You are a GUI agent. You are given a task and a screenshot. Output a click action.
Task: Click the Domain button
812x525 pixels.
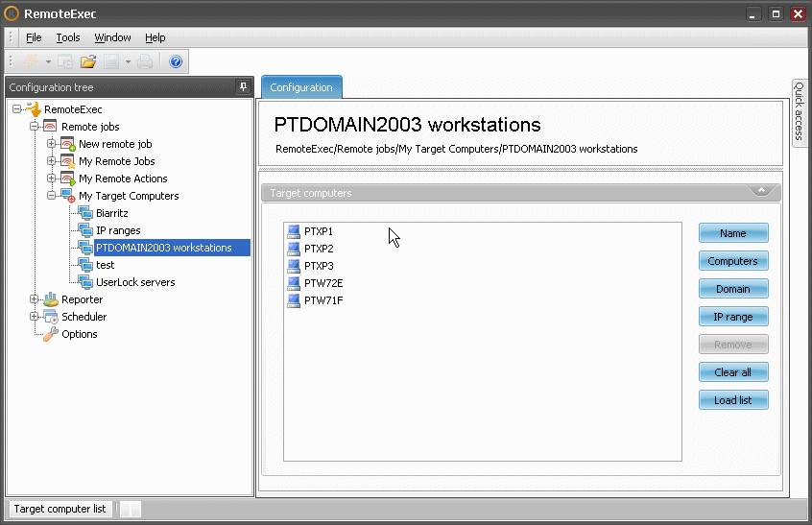tap(733, 289)
